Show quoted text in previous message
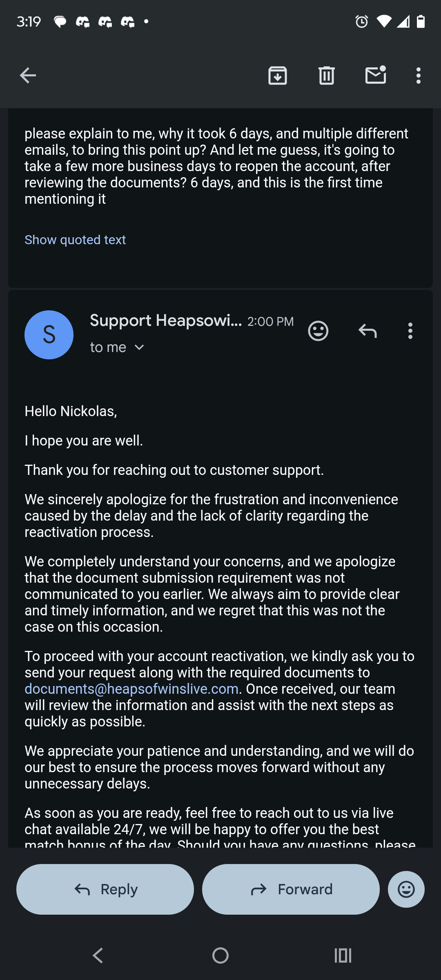 75,240
